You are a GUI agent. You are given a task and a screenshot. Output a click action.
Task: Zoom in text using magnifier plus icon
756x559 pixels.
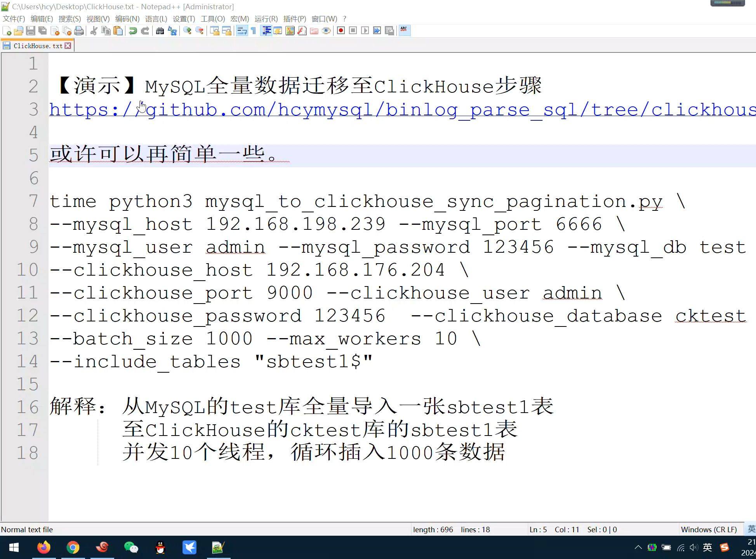tap(188, 31)
